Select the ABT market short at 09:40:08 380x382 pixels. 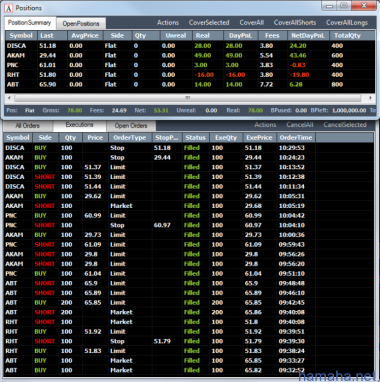pyautogui.click(x=188, y=312)
